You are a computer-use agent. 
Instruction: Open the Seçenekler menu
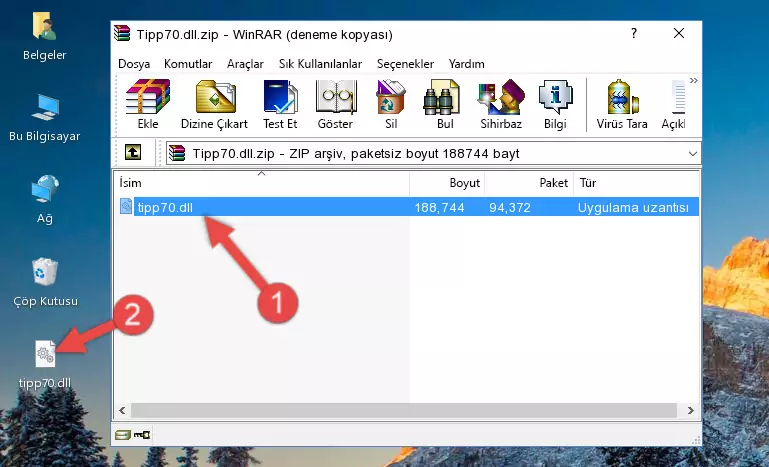pyautogui.click(x=405, y=64)
